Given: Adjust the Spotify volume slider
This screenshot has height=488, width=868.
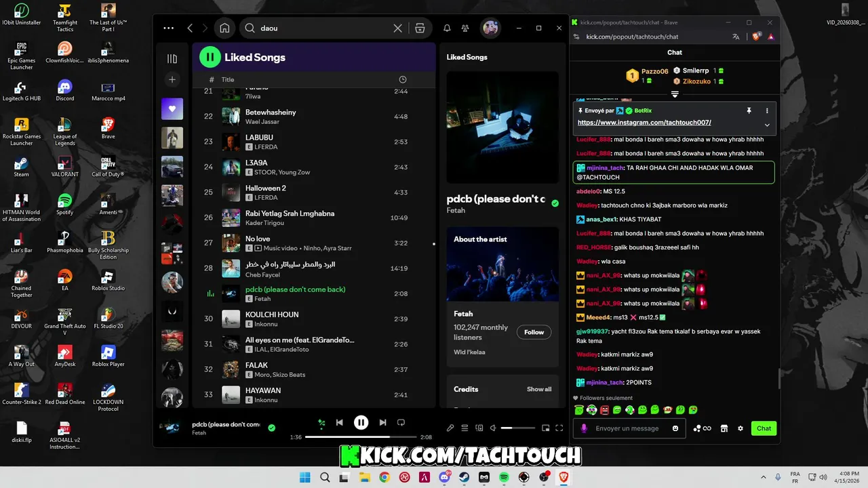Looking at the screenshot, I should coord(517,428).
